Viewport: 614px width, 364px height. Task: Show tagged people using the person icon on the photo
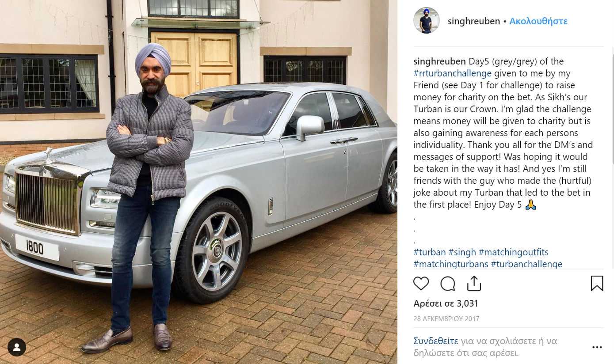click(17, 347)
